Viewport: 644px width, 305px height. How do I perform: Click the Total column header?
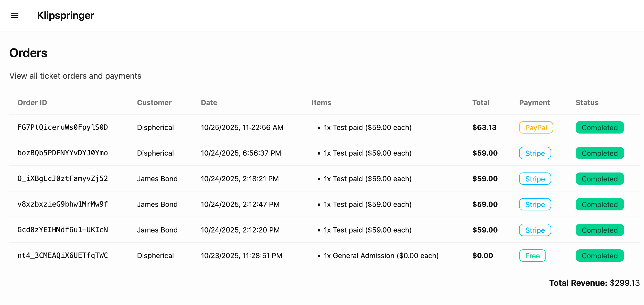481,103
